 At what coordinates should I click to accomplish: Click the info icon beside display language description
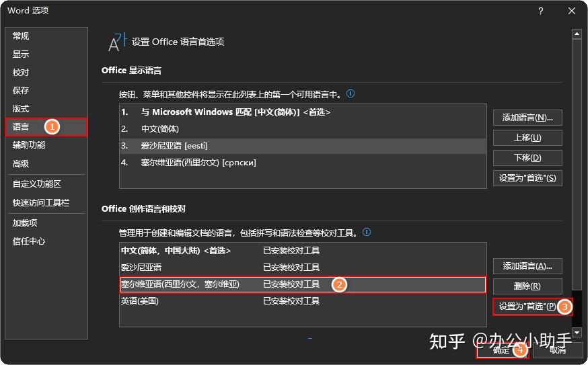coord(351,93)
